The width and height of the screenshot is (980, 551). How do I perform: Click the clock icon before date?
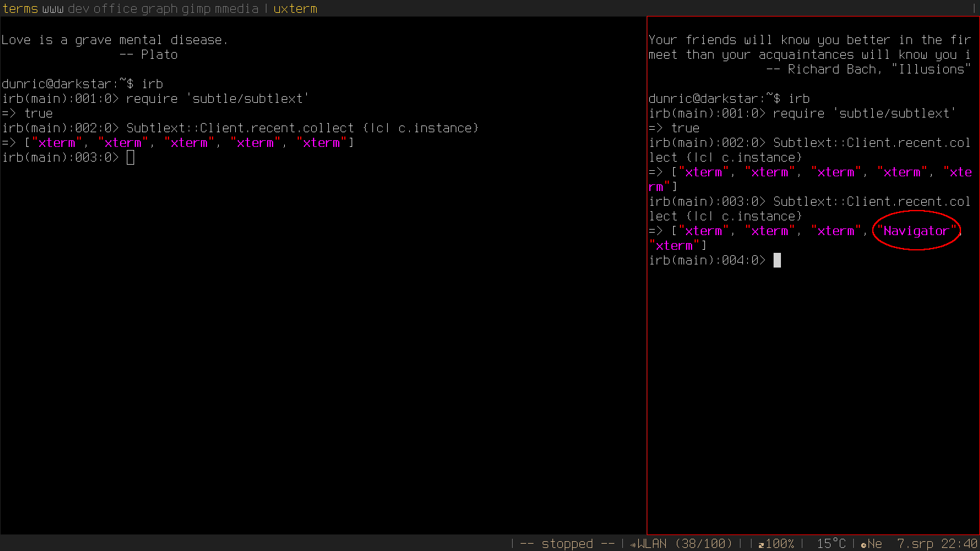coord(864,544)
